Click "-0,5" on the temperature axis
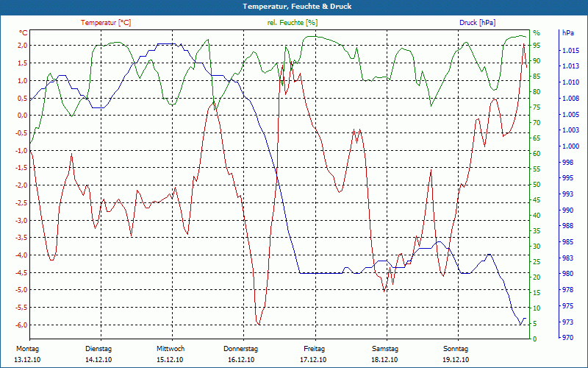This screenshot has height=368, width=588. (x=21, y=133)
